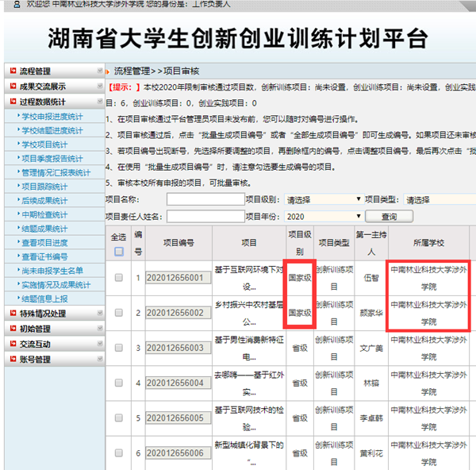Click the red icon beside 特殊情况处理
Image resolution: width=476 pixels, height=470 pixels.
click(x=13, y=314)
